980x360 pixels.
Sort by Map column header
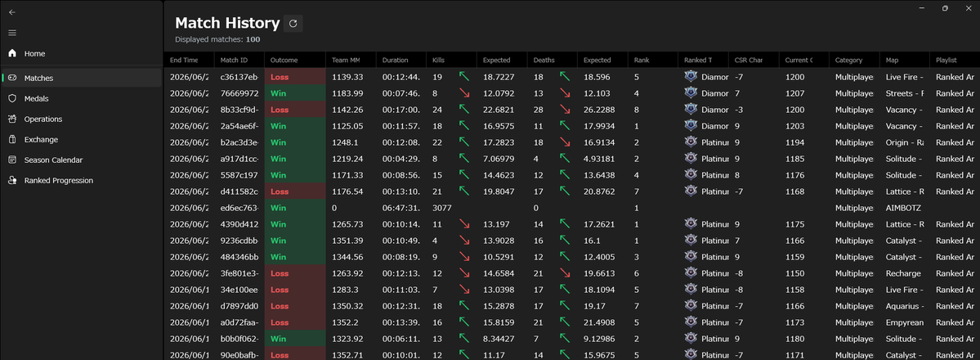point(904,60)
